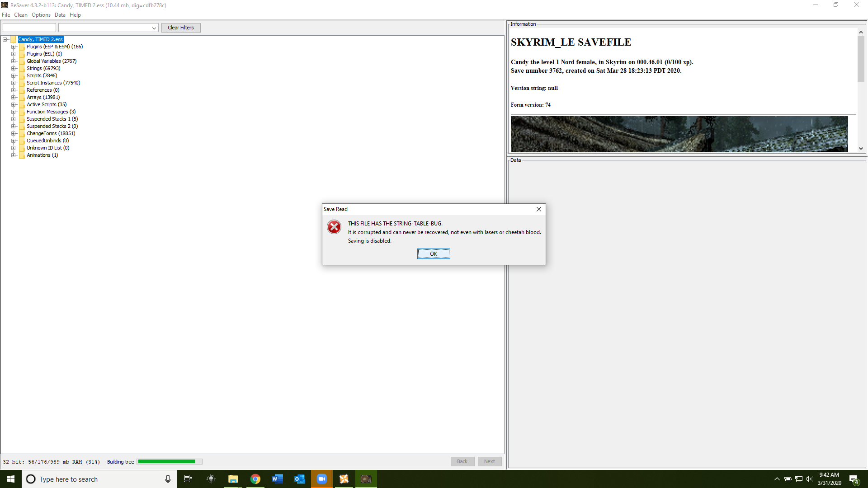Viewport: 868px width, 488px height.
Task: Open the Clean menu
Action: coord(21,15)
